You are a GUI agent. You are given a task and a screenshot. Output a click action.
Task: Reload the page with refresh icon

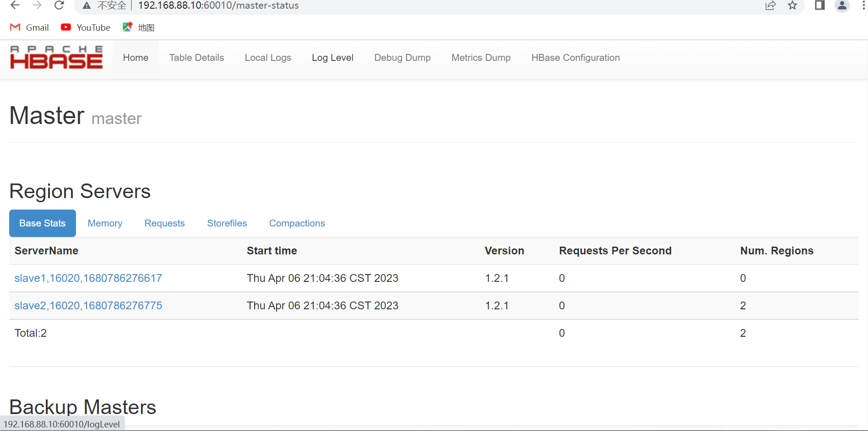point(59,5)
